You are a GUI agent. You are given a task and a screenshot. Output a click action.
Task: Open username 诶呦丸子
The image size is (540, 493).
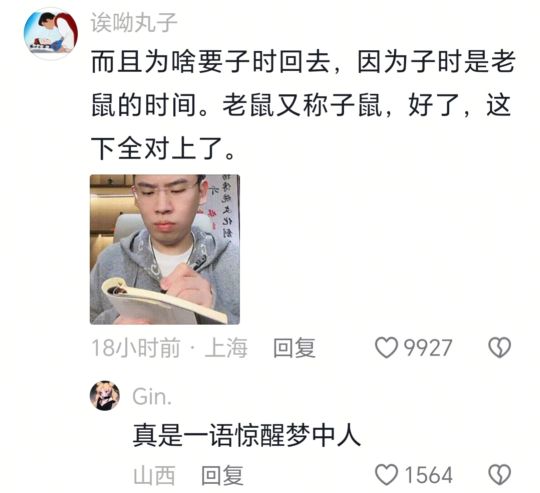[x=134, y=23]
